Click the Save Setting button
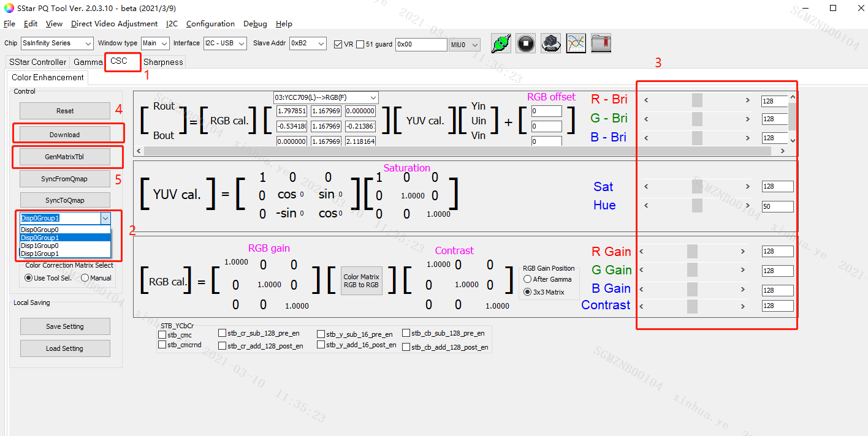The width and height of the screenshot is (868, 436). [64, 326]
